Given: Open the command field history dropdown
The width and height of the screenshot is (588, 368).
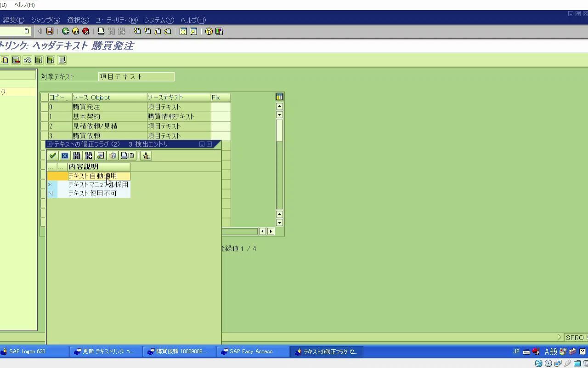Looking at the screenshot, I should (27, 31).
